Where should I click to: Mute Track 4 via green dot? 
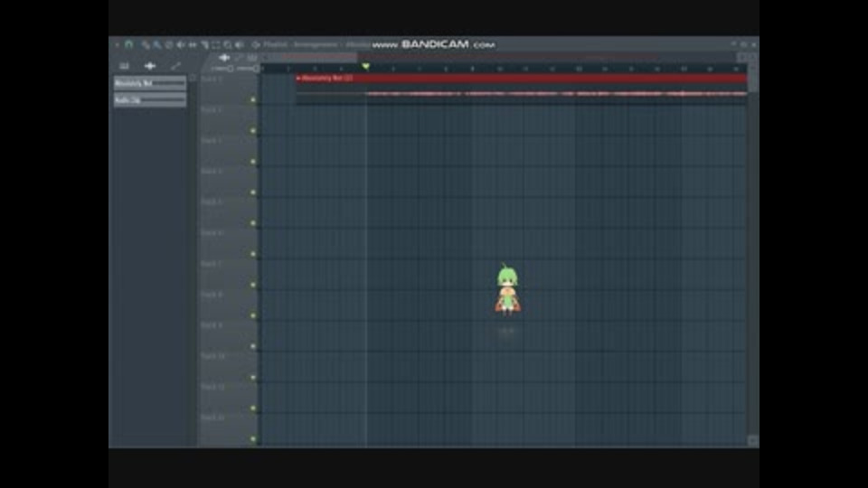253,192
